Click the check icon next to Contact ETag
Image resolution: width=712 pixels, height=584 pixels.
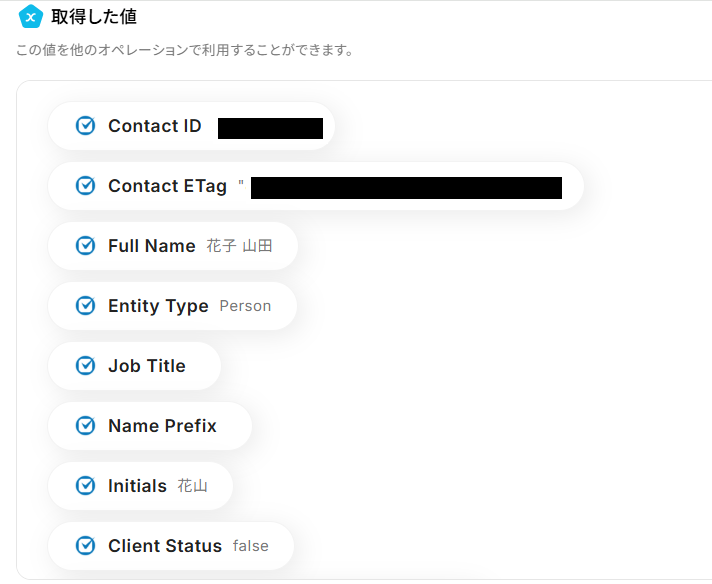[x=86, y=186]
